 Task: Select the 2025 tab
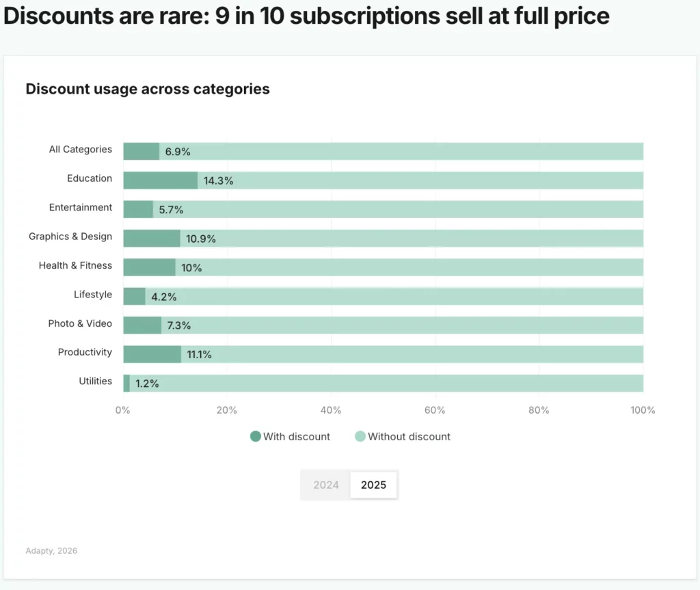[x=373, y=485]
